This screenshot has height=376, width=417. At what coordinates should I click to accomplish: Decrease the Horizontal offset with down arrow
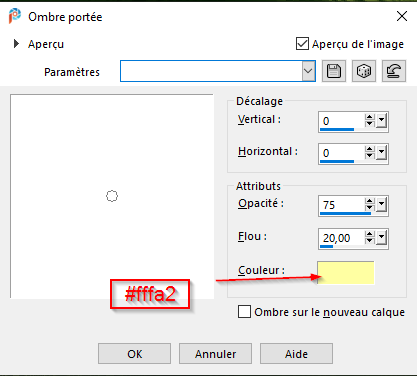(x=369, y=156)
